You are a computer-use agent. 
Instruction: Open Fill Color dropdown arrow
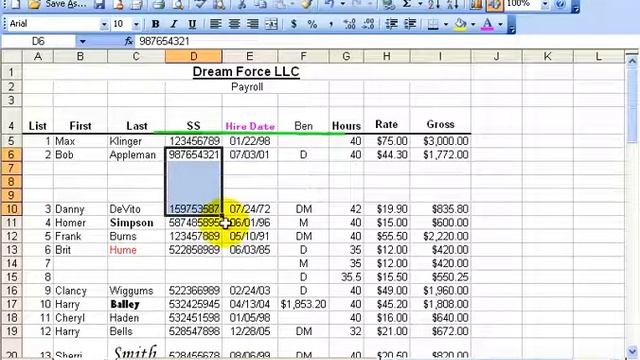point(473,24)
